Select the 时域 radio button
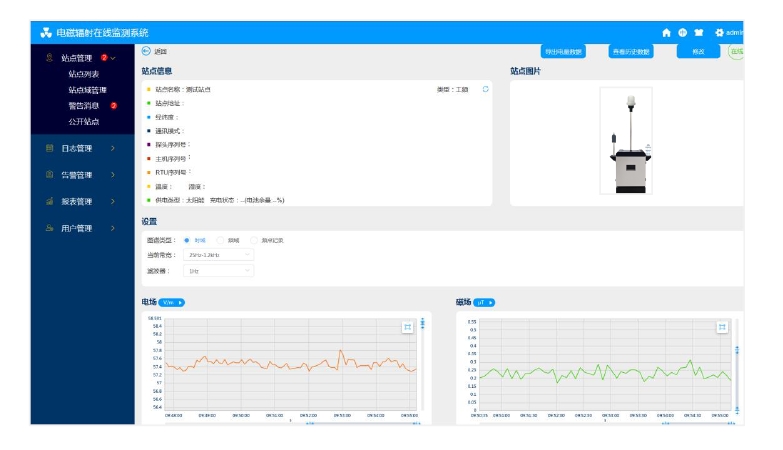The width and height of the screenshot is (783, 450). coord(187,240)
